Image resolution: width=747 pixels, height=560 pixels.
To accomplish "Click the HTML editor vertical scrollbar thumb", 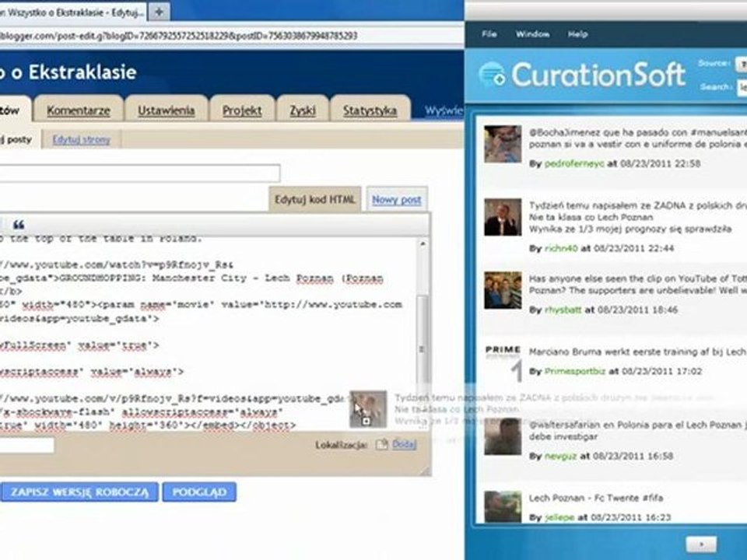I will click(422, 348).
